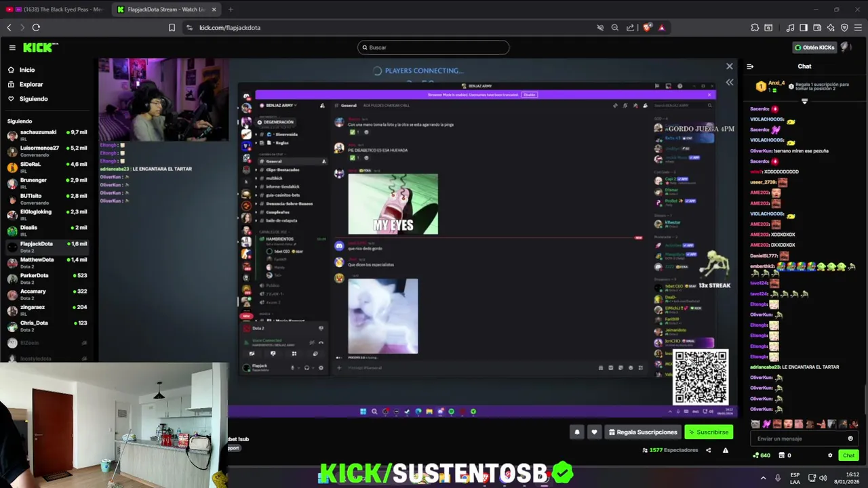
Task: Toggle the browser sidebar panel
Action: (x=804, y=28)
